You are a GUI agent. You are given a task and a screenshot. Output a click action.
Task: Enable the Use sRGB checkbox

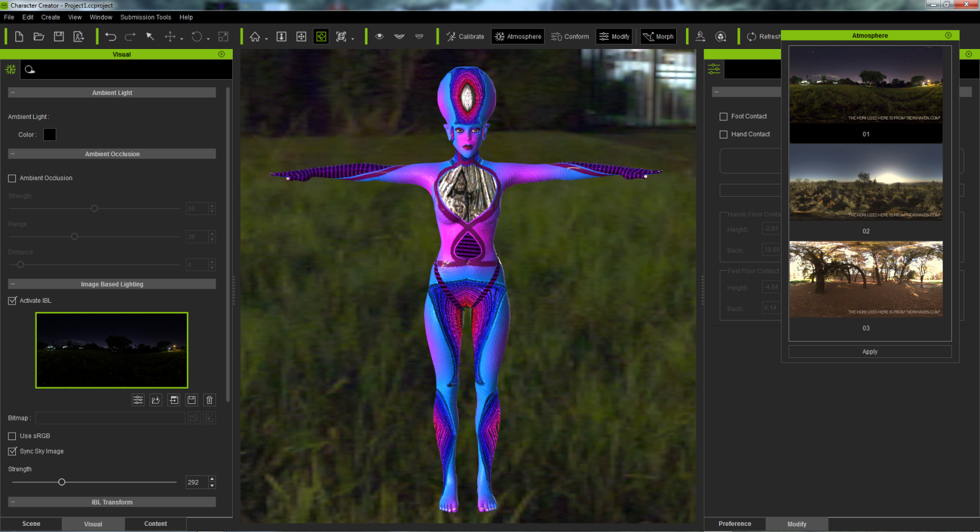[12, 436]
